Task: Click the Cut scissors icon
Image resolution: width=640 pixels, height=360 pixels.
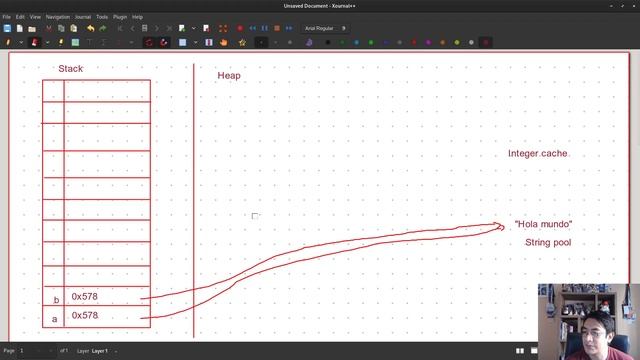Action: coord(49,28)
